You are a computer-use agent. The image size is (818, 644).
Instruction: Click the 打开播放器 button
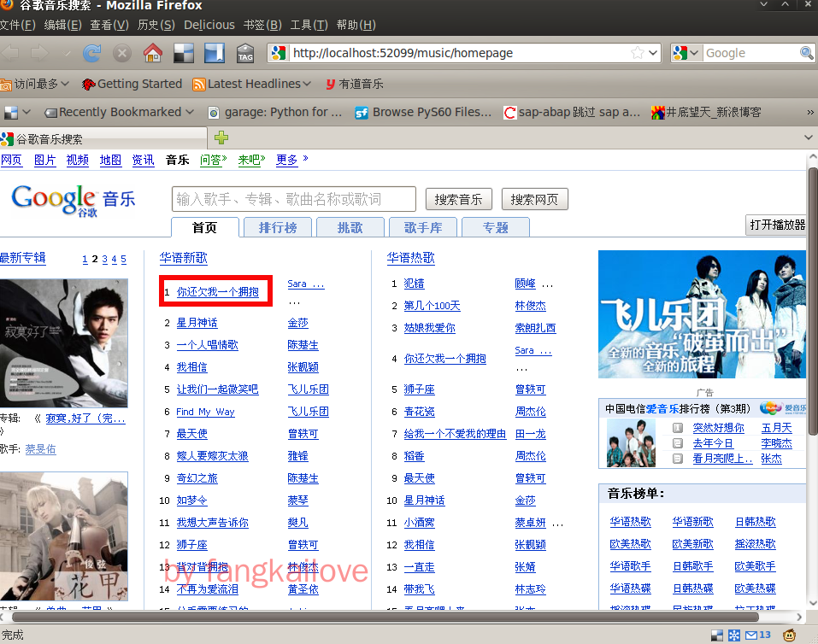tap(778, 225)
